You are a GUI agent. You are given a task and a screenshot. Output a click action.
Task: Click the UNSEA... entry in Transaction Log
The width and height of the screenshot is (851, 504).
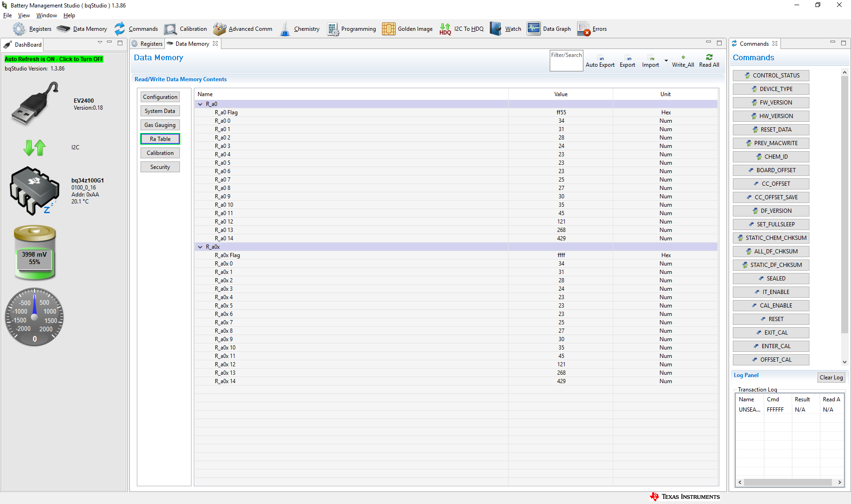coord(750,410)
